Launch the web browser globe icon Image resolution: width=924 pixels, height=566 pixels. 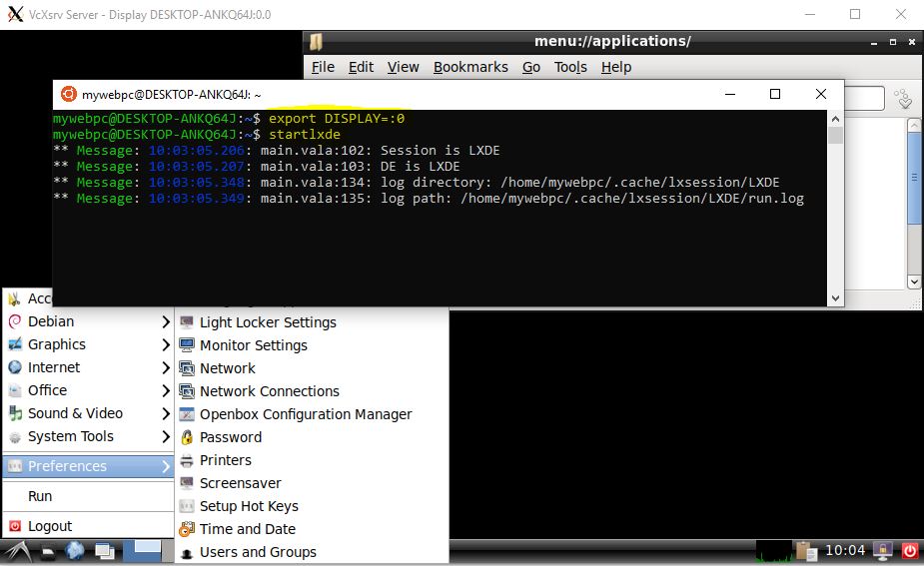75,551
